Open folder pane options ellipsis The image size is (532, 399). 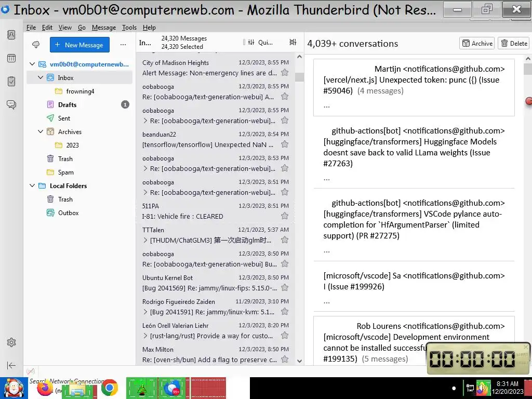(123, 45)
